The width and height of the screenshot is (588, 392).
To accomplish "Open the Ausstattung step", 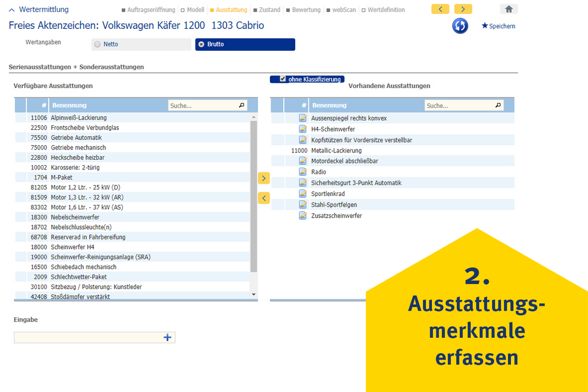I will click(x=229, y=10).
